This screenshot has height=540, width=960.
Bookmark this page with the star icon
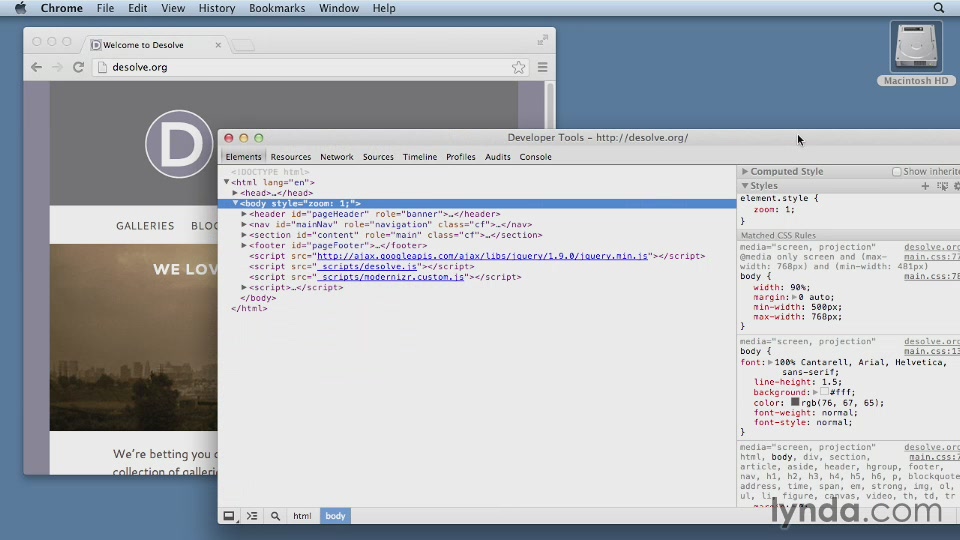coord(519,67)
